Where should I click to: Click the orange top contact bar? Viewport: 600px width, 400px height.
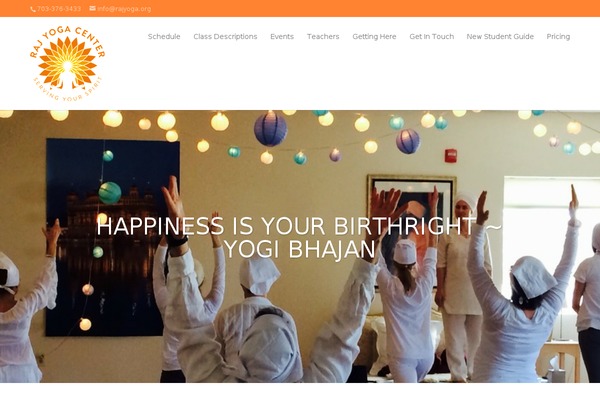[x=300, y=8]
